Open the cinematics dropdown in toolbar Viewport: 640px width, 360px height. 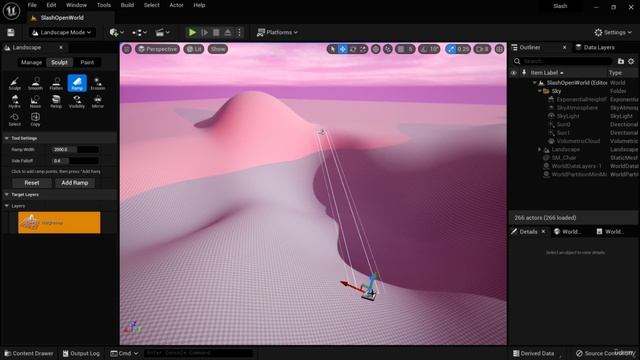[162, 32]
